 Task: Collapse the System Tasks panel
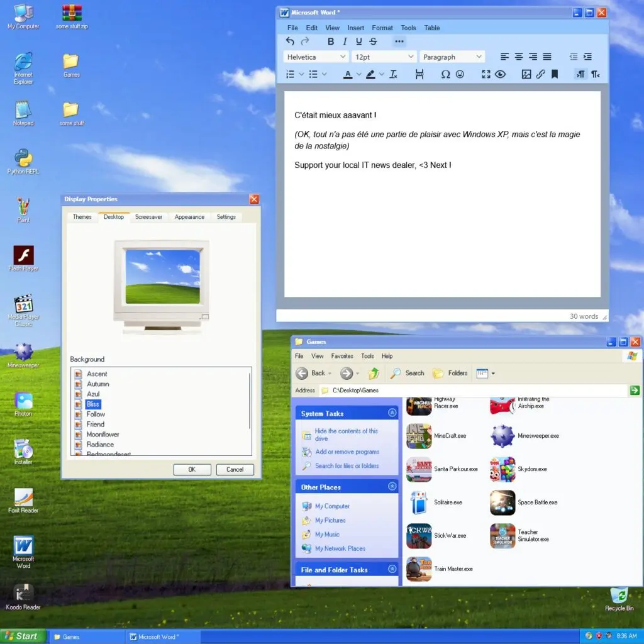[392, 413]
